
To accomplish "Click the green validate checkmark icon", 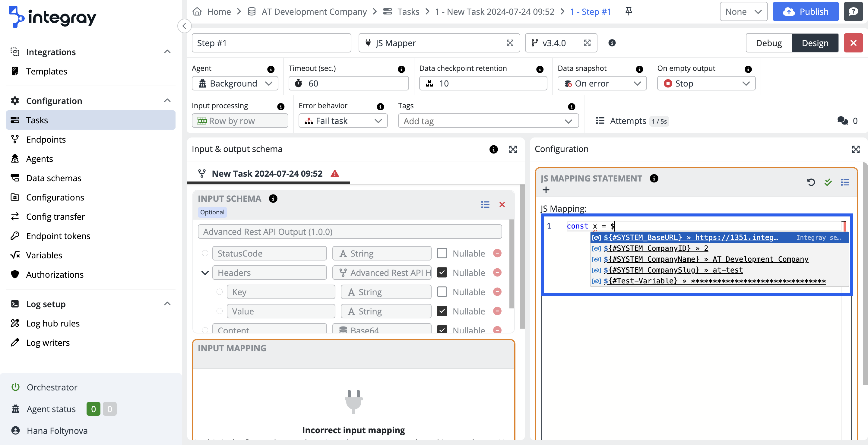I will (828, 182).
